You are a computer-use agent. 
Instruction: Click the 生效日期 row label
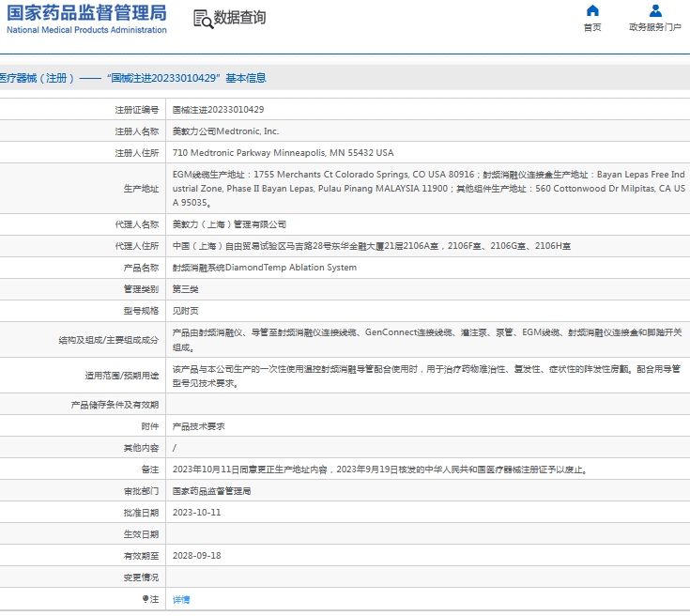[x=141, y=534]
